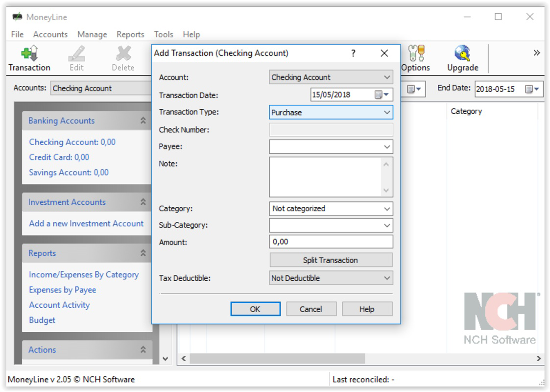Image resolution: width=550 pixels, height=392 pixels.
Task: Open the Reports menu
Action: click(x=130, y=34)
